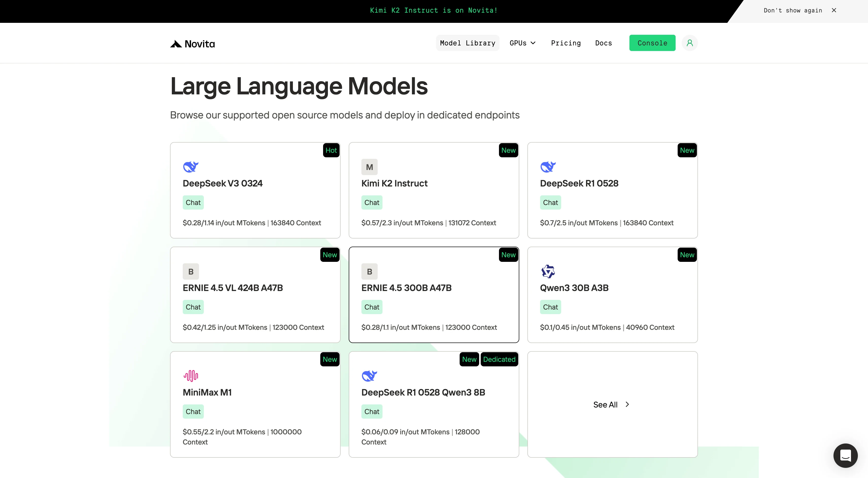Click the Chat tag on Qwen3 30B A3B
The width and height of the screenshot is (868, 478).
click(550, 307)
